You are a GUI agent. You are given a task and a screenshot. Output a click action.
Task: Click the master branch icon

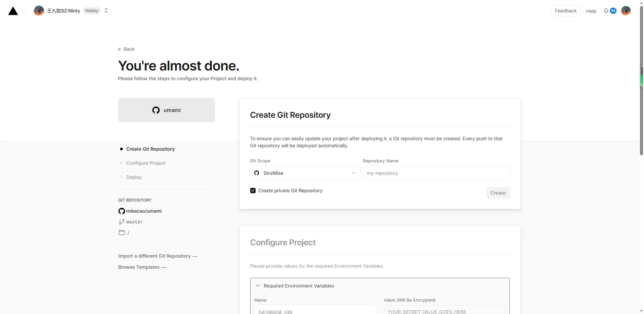click(x=121, y=222)
